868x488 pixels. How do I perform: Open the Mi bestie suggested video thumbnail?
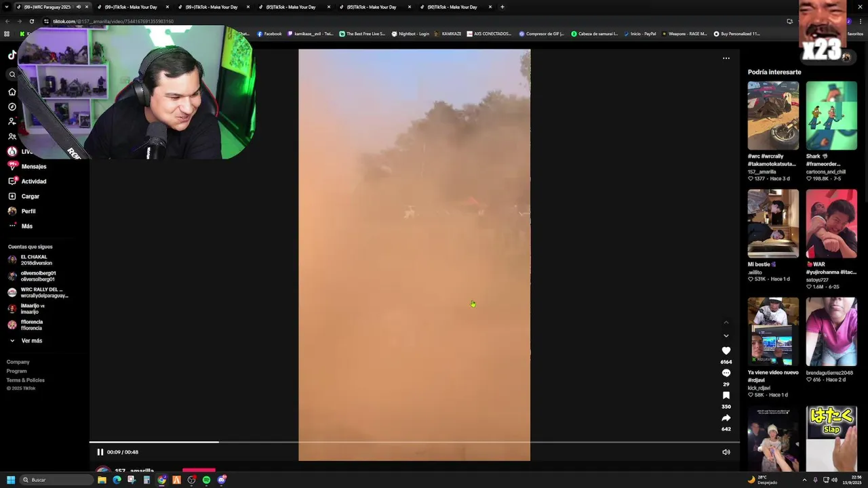[x=773, y=224]
